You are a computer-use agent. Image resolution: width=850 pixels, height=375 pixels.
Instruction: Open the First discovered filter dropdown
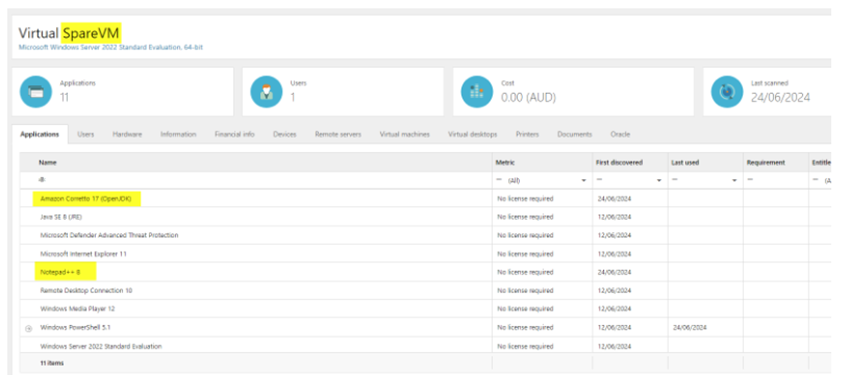(659, 180)
